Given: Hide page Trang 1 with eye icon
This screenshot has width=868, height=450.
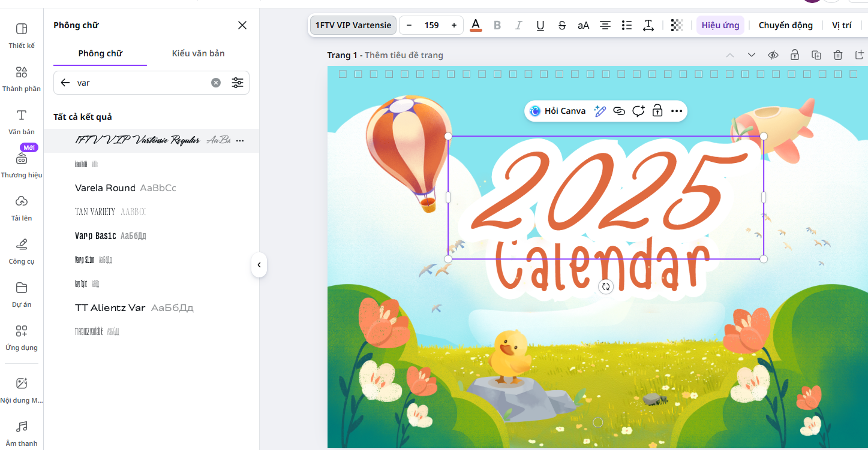Looking at the screenshot, I should click(773, 55).
